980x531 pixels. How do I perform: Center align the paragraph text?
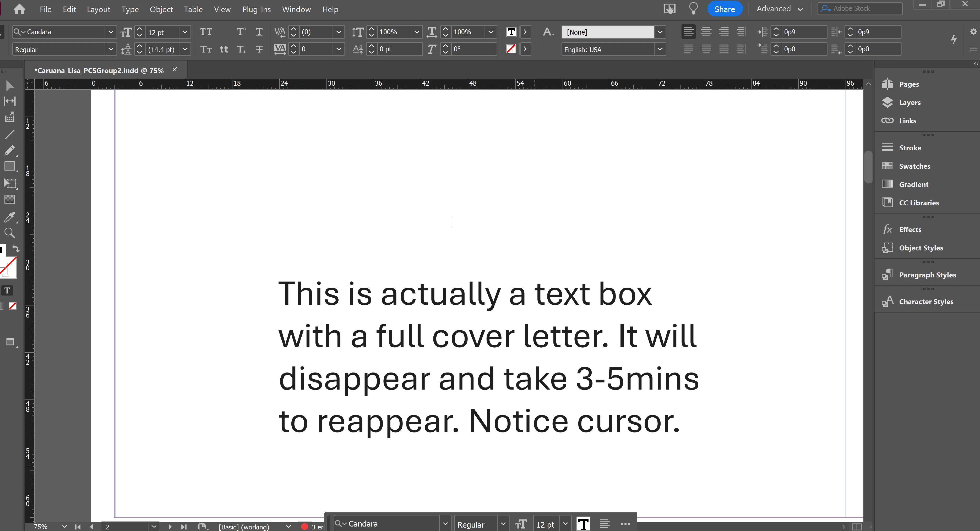pyautogui.click(x=706, y=32)
